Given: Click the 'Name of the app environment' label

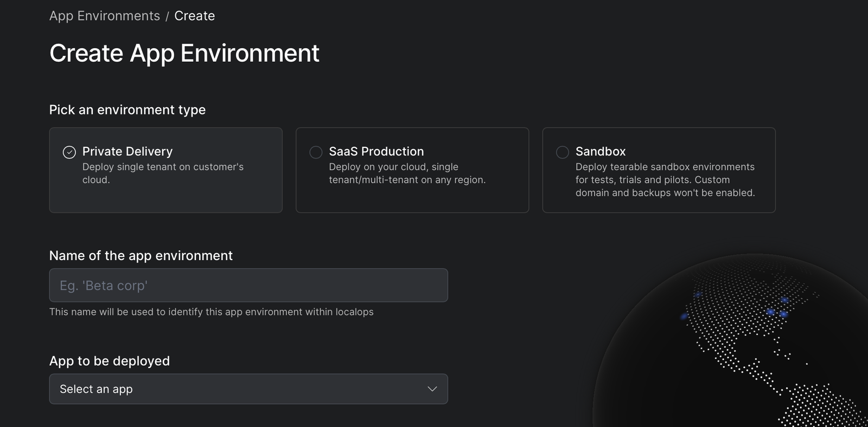Looking at the screenshot, I should pyautogui.click(x=141, y=256).
